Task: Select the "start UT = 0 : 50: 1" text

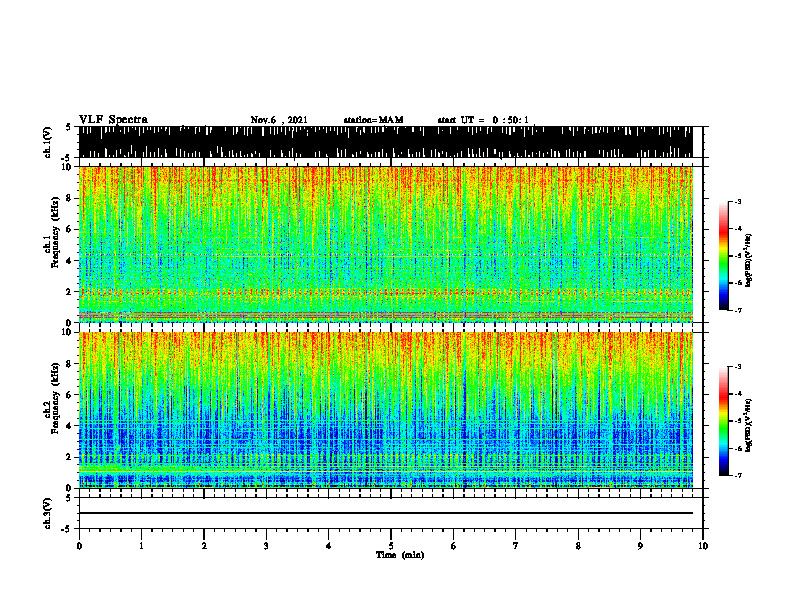Action: [483, 120]
